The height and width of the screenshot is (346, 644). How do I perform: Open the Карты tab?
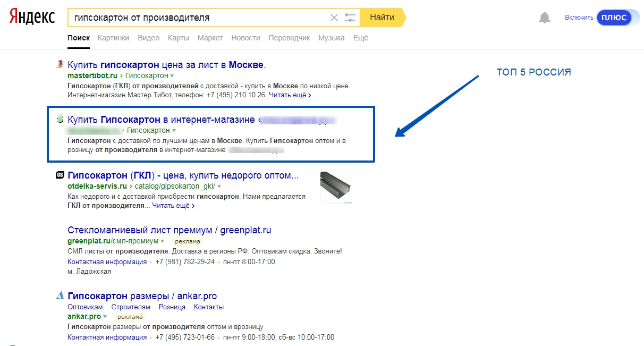click(x=178, y=38)
